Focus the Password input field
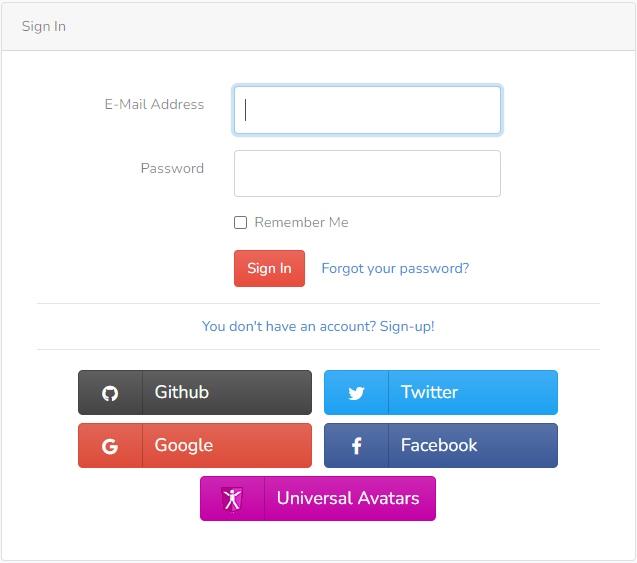Screen dimensions: 637x563 (x=367, y=173)
